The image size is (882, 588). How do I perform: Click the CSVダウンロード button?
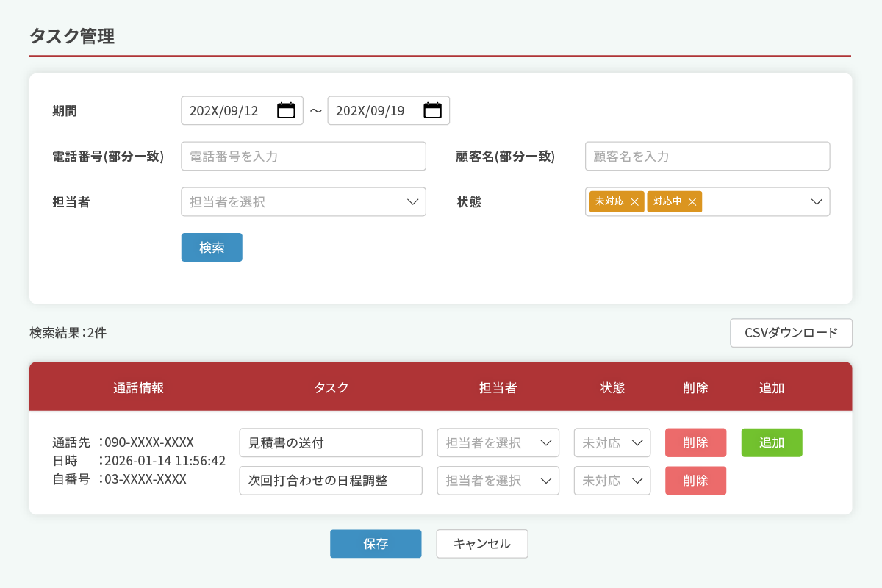coord(791,333)
